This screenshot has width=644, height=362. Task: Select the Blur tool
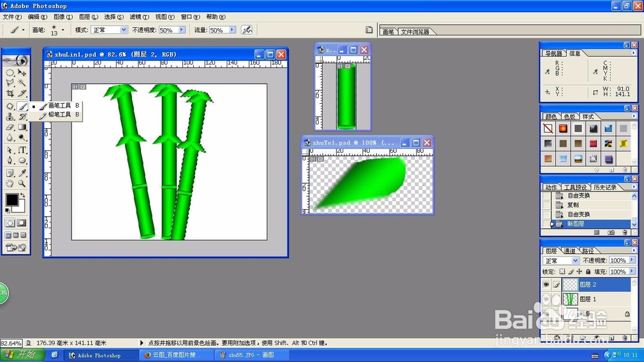click(10, 138)
